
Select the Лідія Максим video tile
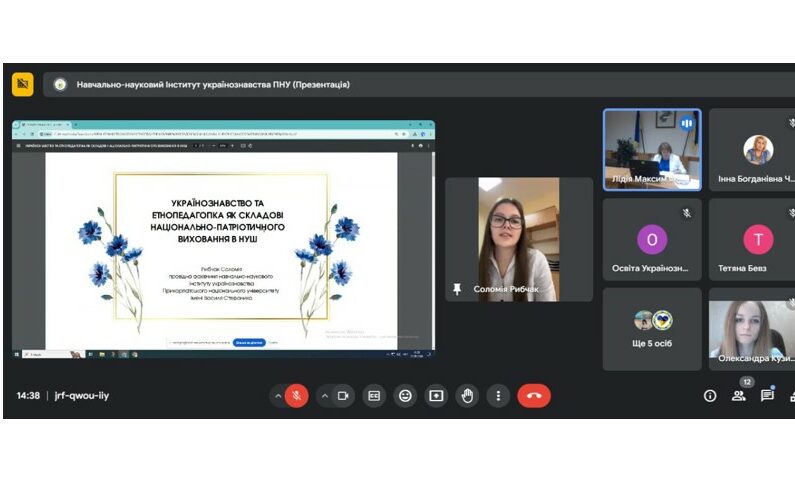tap(651, 149)
